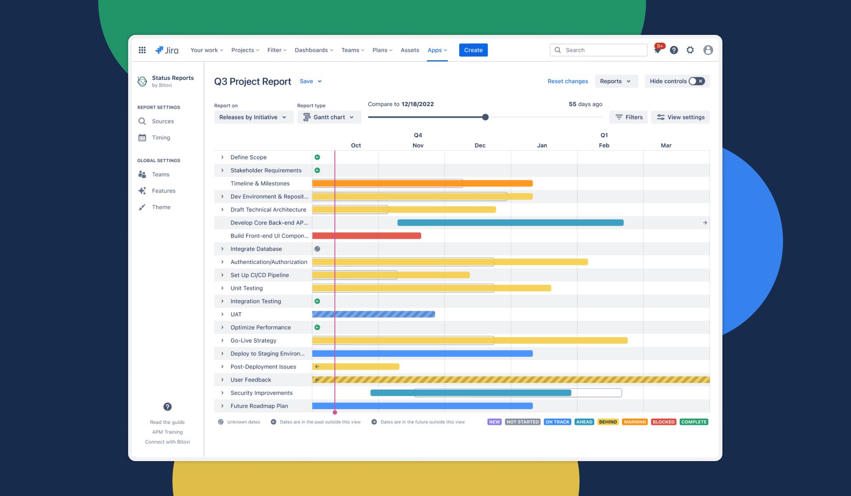The height and width of the screenshot is (496, 851).
Task: Expand the UAT row
Action: [x=222, y=314]
